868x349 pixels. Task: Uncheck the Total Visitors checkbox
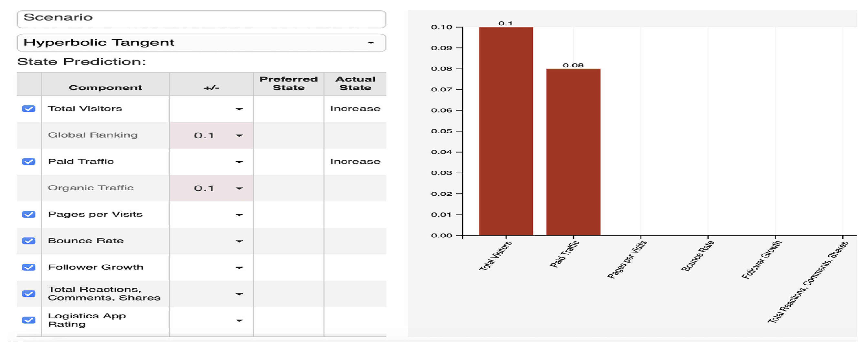tap(29, 109)
